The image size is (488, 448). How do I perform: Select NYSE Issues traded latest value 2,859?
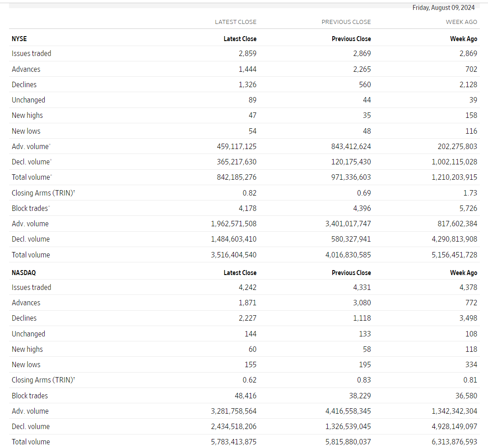[x=247, y=54]
